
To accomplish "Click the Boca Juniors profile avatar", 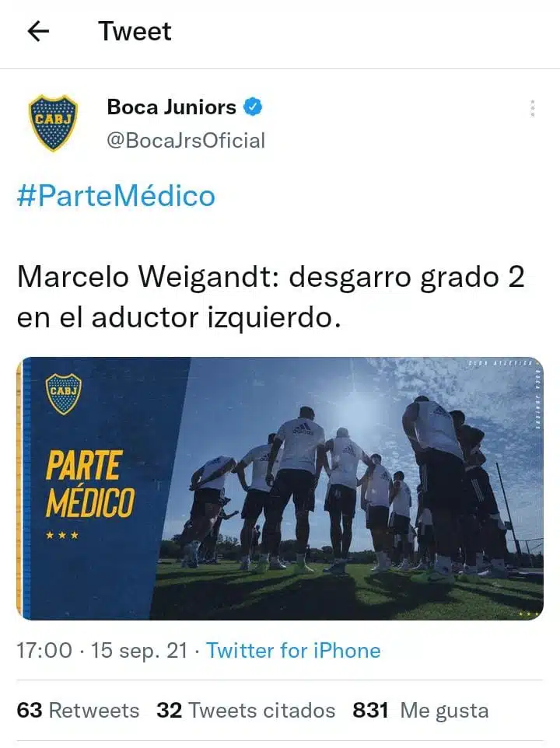I will [53, 123].
